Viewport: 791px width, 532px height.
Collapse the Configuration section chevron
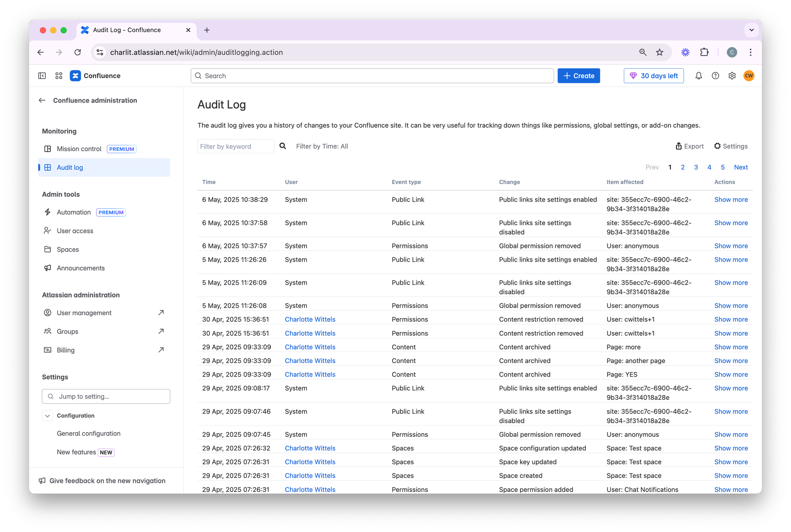tap(48, 416)
